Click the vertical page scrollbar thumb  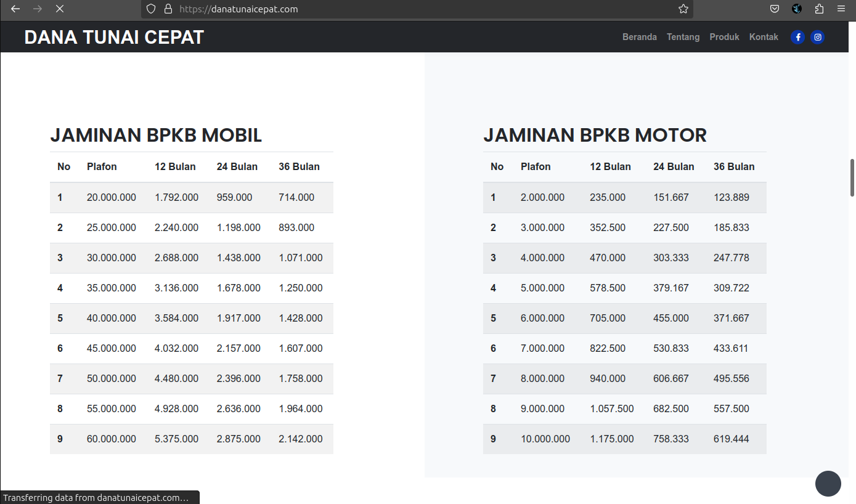point(852,177)
